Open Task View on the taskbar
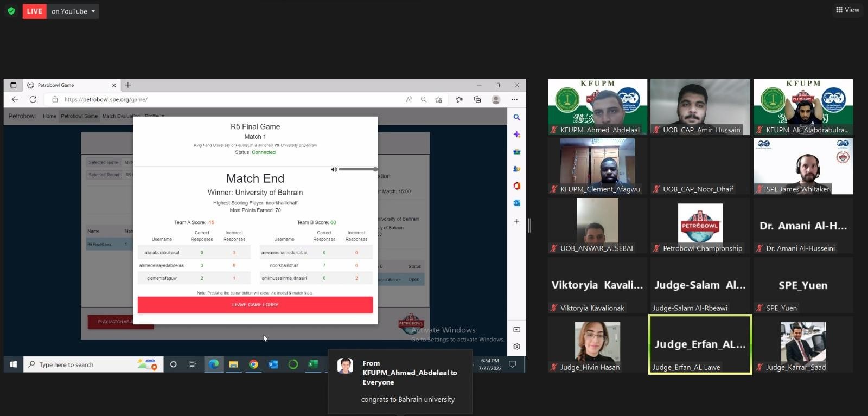This screenshot has height=416, width=868. click(193, 364)
